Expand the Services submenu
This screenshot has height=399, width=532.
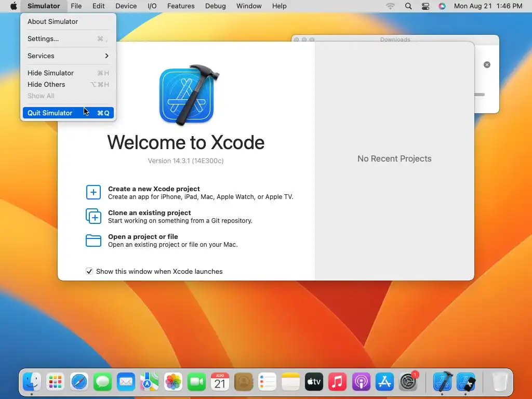coord(68,56)
